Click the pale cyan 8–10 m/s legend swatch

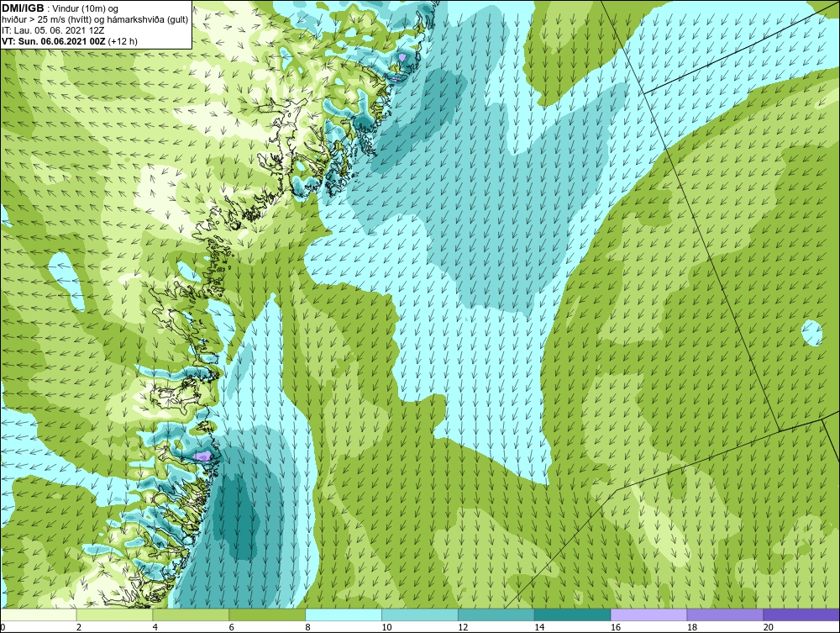[x=344, y=615]
